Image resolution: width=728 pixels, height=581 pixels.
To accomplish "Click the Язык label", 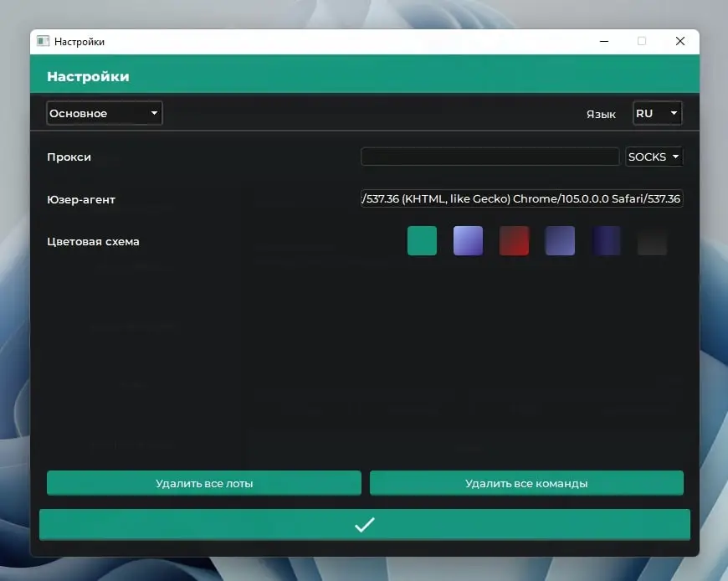I will click(x=601, y=114).
